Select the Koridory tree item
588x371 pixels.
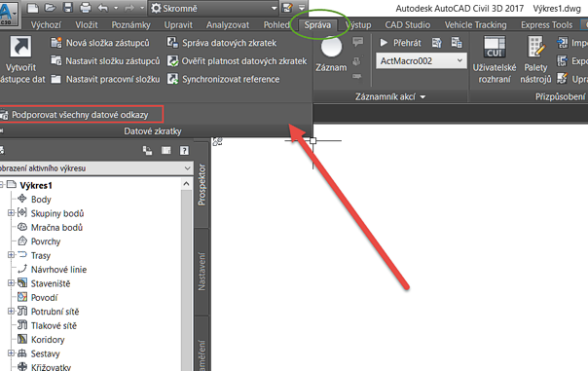pyautogui.click(x=48, y=340)
